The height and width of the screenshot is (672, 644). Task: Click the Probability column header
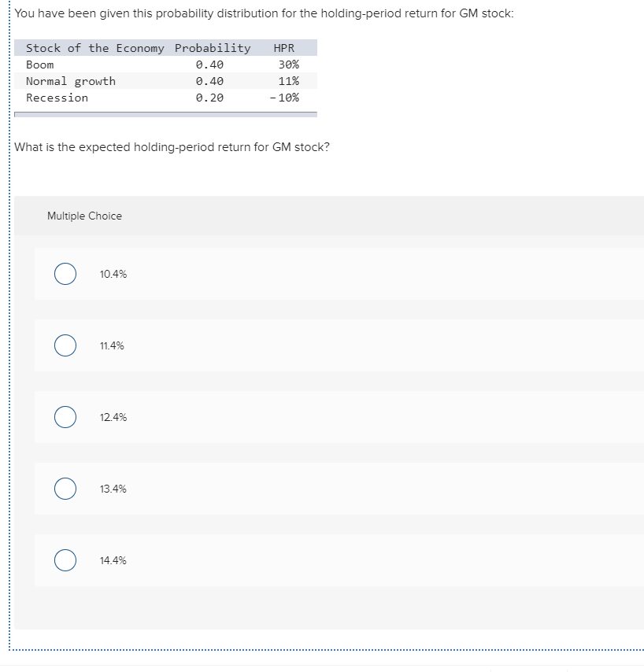(213, 48)
